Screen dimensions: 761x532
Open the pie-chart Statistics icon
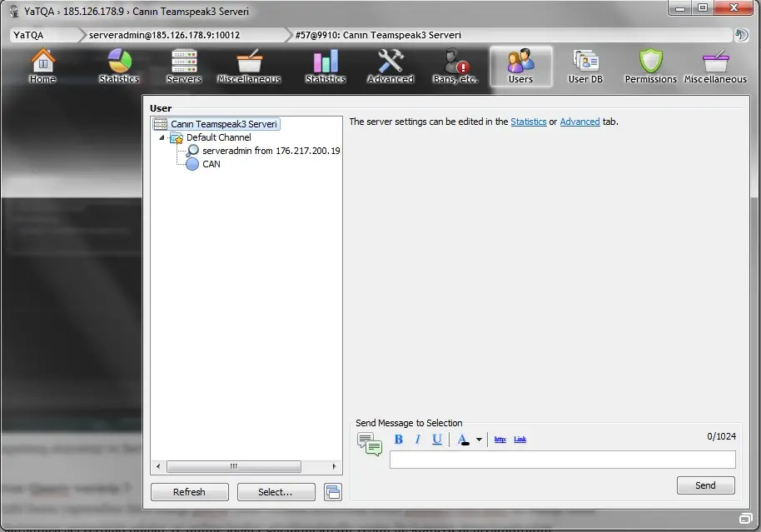(x=119, y=67)
